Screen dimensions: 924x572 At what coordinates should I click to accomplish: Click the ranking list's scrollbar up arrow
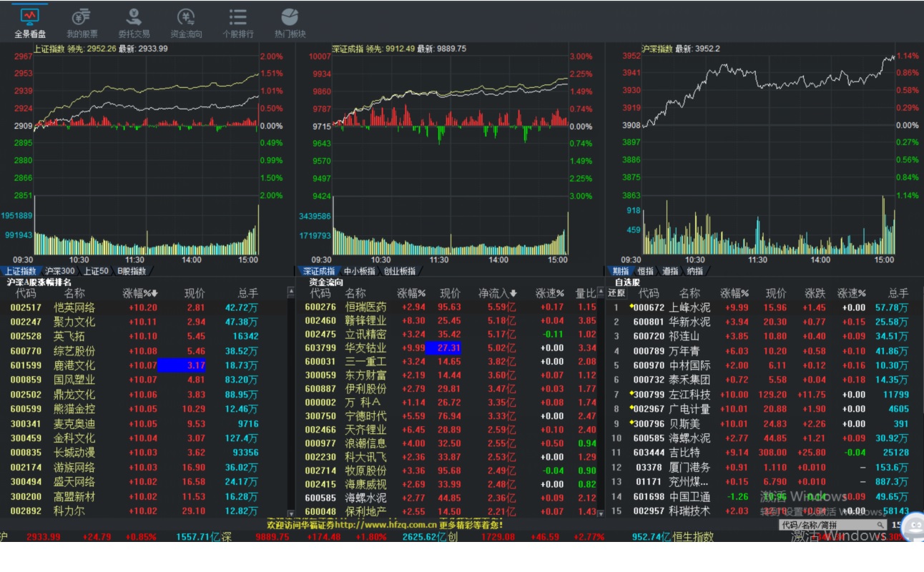[290, 292]
